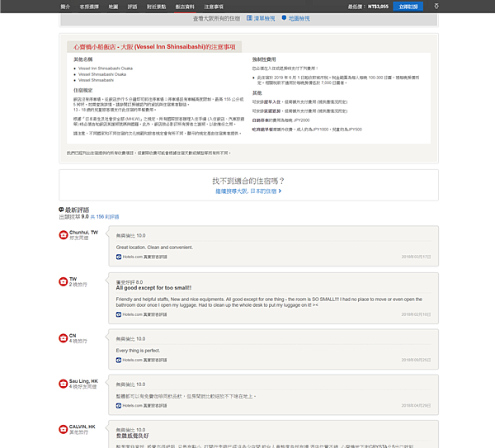The height and width of the screenshot is (448, 495).
Task: Select the 飯店資料 tab
Action: 185,7
